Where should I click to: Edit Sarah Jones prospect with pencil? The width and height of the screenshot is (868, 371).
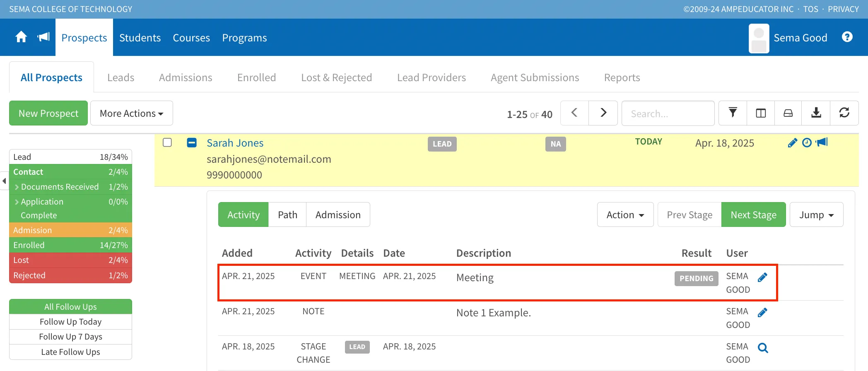coord(792,143)
